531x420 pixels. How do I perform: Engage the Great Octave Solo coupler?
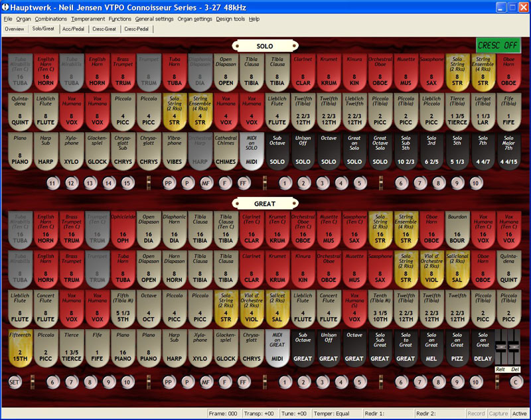pos(380,151)
